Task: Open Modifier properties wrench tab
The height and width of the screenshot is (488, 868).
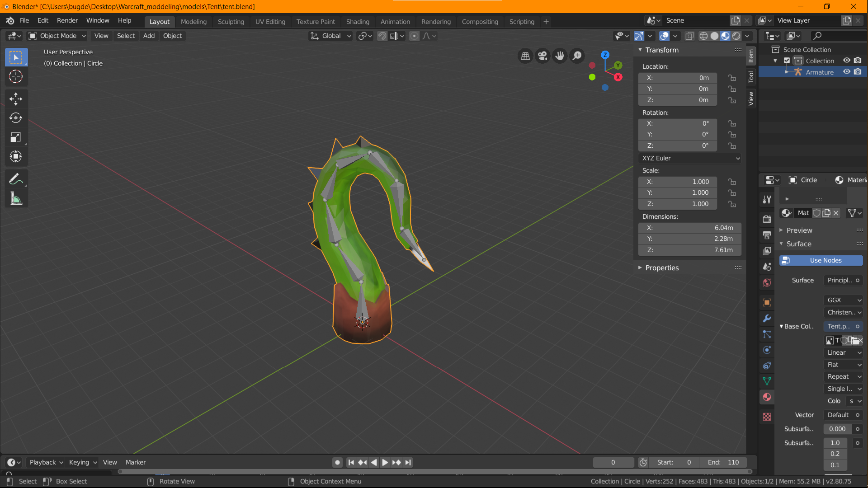Action: 767,318
